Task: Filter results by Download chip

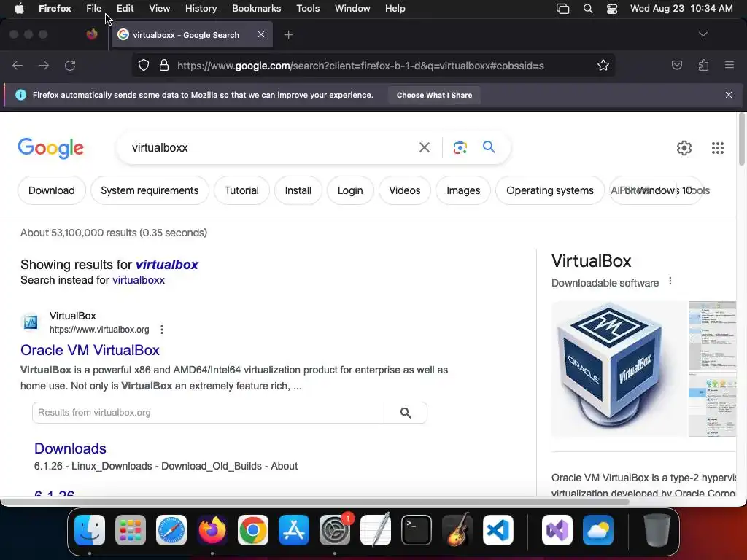Action: [52, 190]
